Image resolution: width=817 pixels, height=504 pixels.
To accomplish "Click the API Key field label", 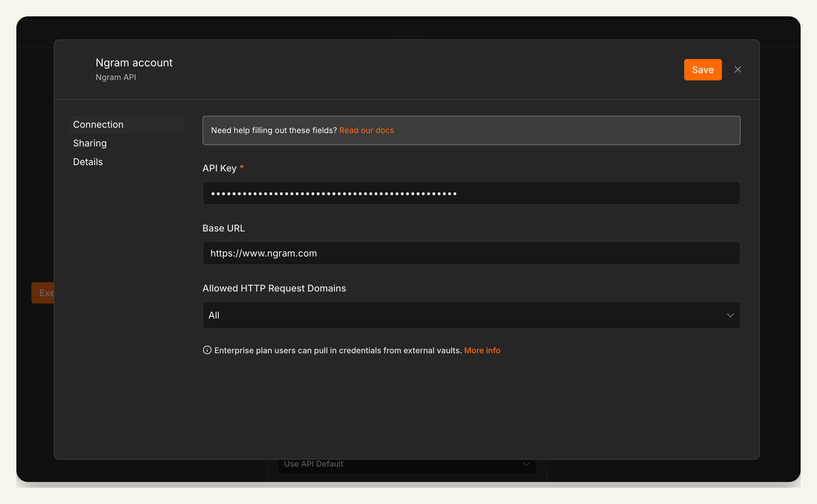I will click(219, 168).
